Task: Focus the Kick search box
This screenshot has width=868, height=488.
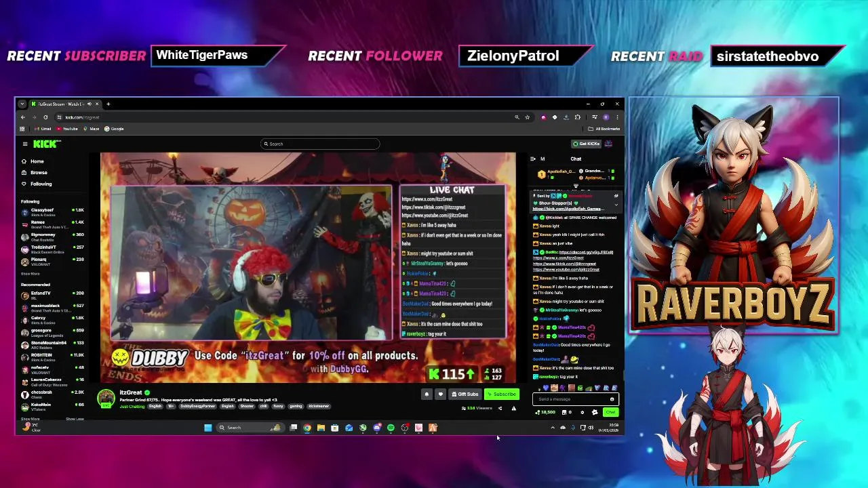Action: 321,144
